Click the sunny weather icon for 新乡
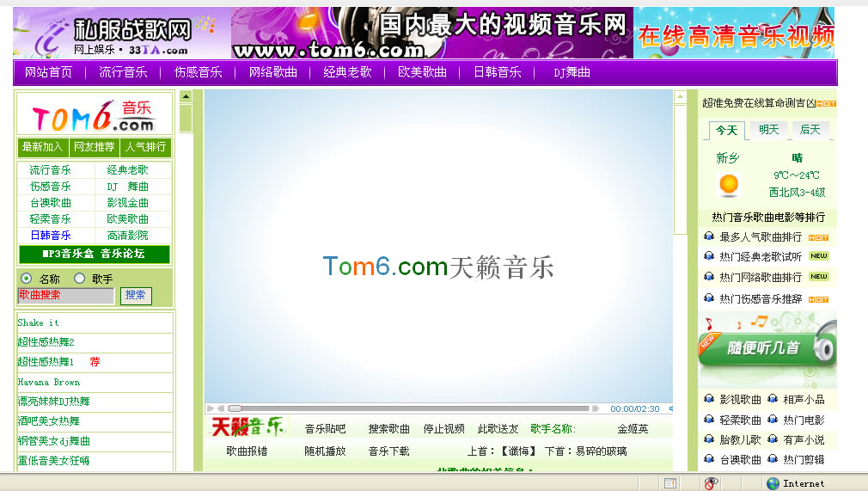Image resolution: width=868 pixels, height=491 pixels. [729, 185]
